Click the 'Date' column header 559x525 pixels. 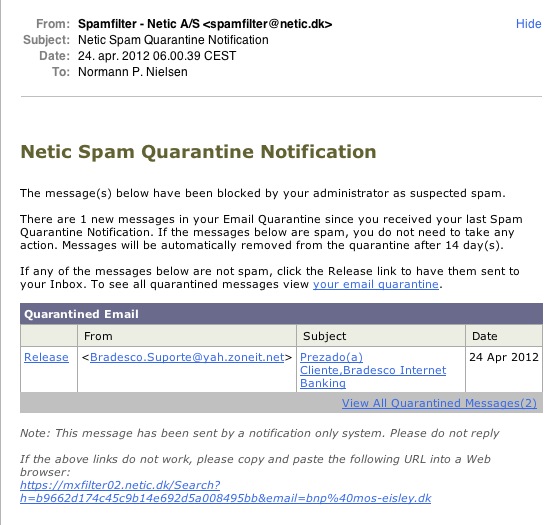tap(504, 336)
